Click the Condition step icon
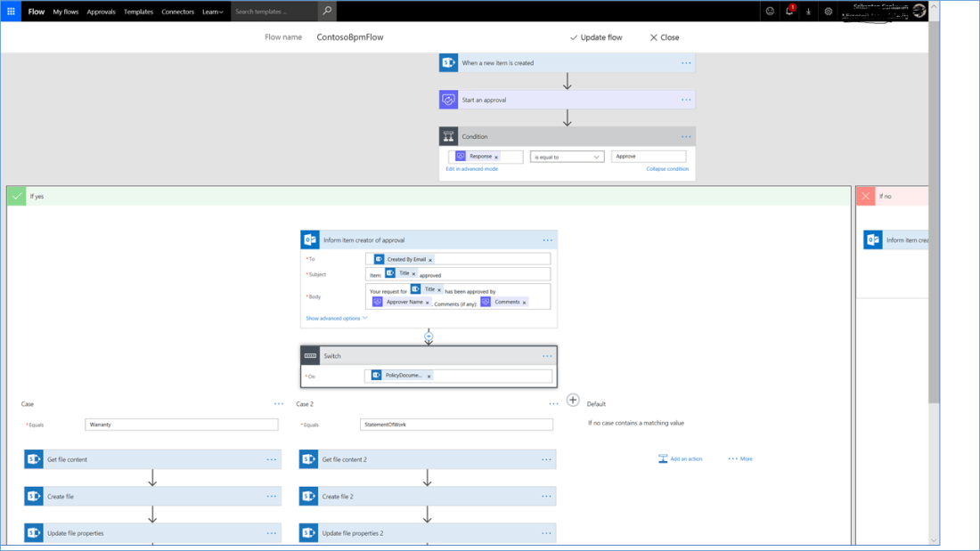Image resolution: width=980 pixels, height=551 pixels. 448,137
